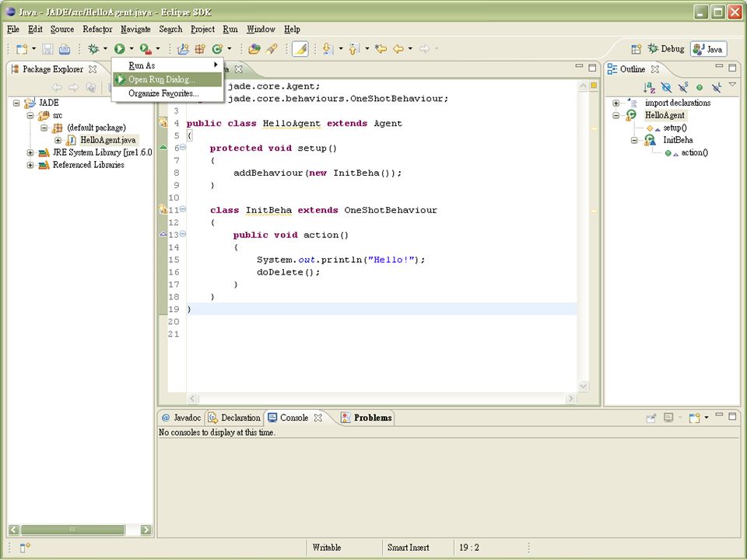Click the Previous Annotation arrow icon
This screenshot has height=560, width=747.
(x=354, y=49)
